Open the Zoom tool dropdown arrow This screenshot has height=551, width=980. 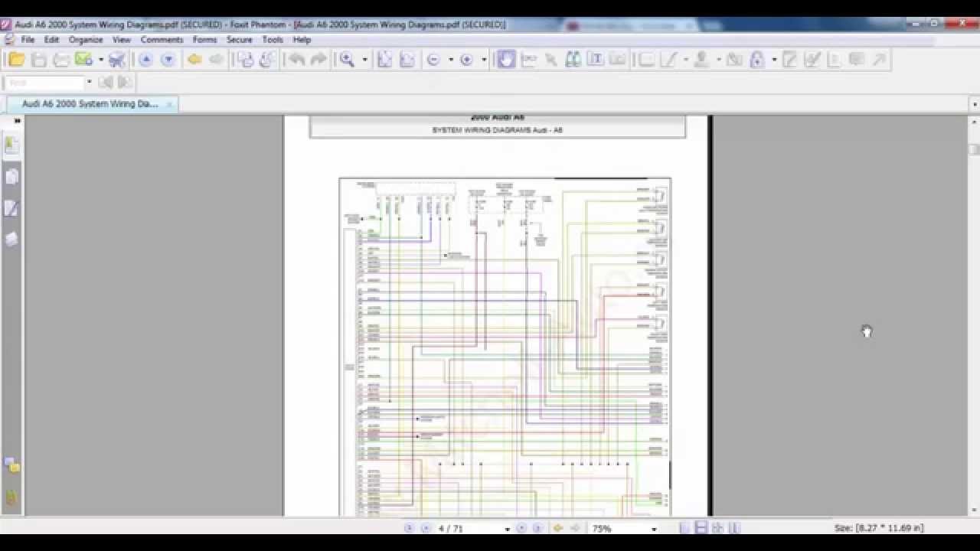click(x=364, y=60)
